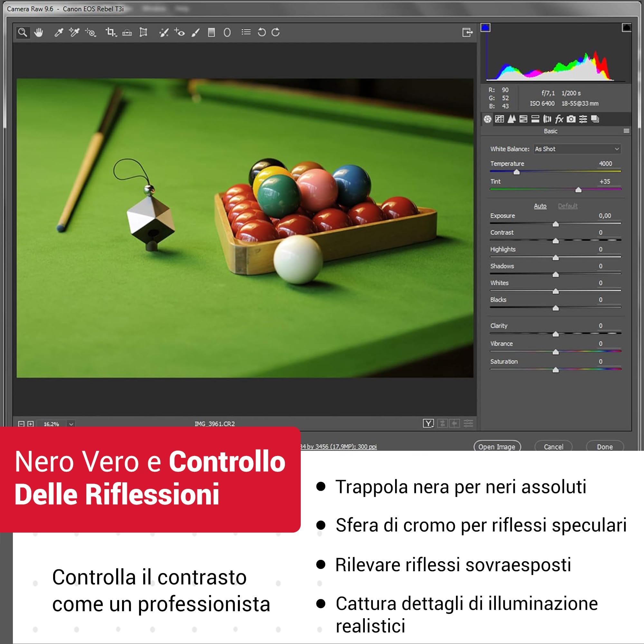
Task: Select the Zoom tool
Action: pos(23,32)
